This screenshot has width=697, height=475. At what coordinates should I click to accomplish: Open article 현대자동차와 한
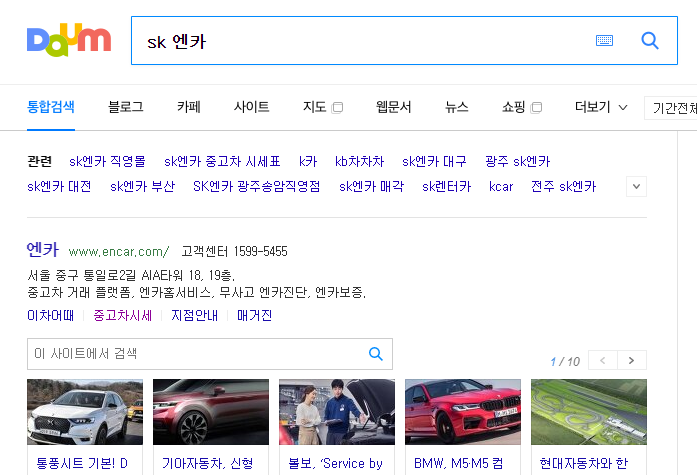pos(584,463)
